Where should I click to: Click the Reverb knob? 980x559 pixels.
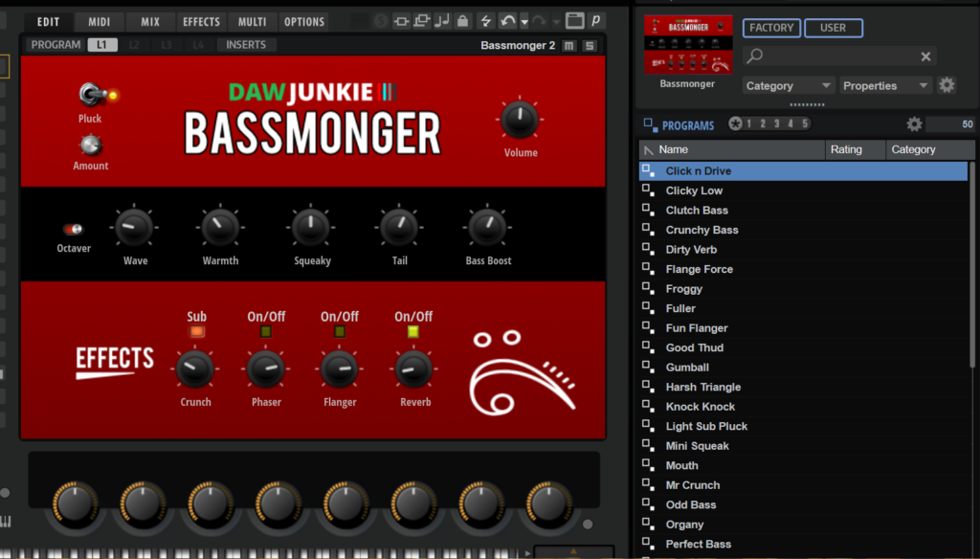(x=413, y=369)
